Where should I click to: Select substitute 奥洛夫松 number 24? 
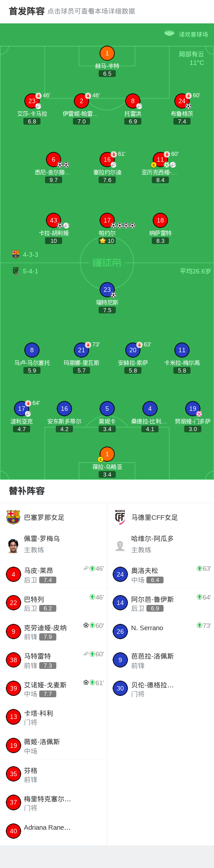pos(160,574)
